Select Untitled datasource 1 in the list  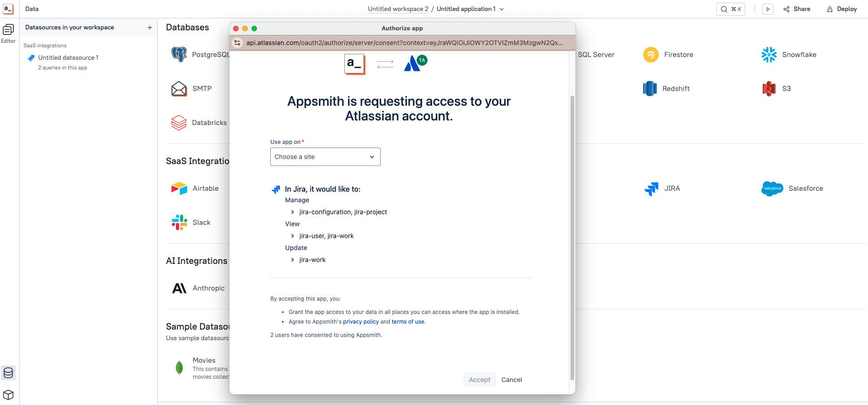68,58
